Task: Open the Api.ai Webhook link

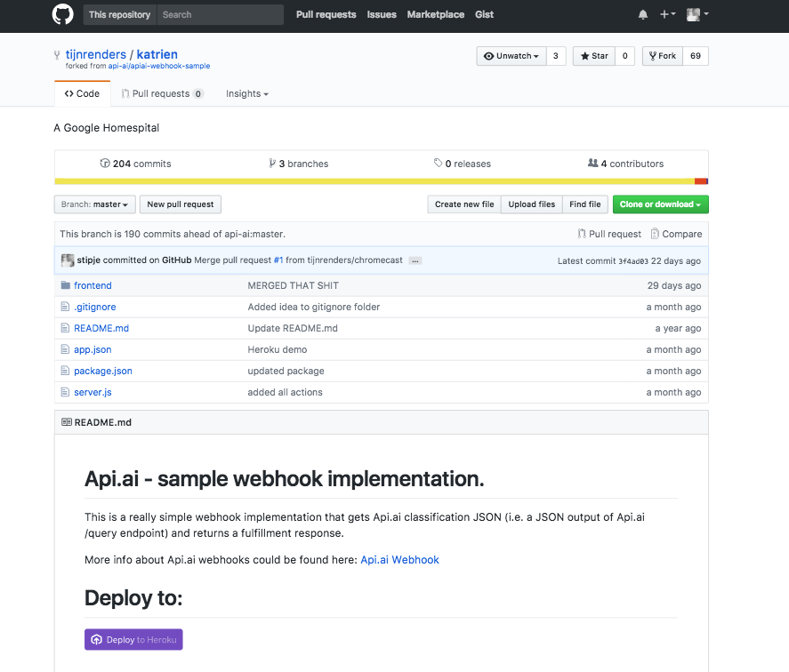Action: click(399, 560)
